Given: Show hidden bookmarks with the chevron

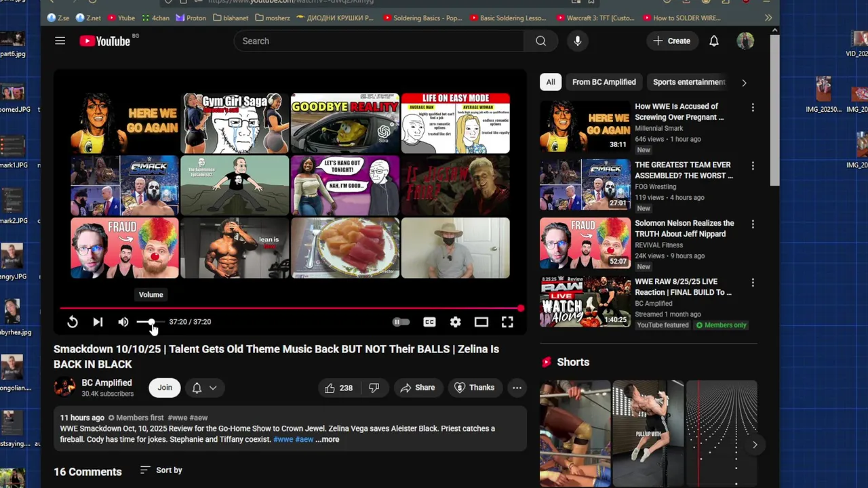Looking at the screenshot, I should point(768,18).
